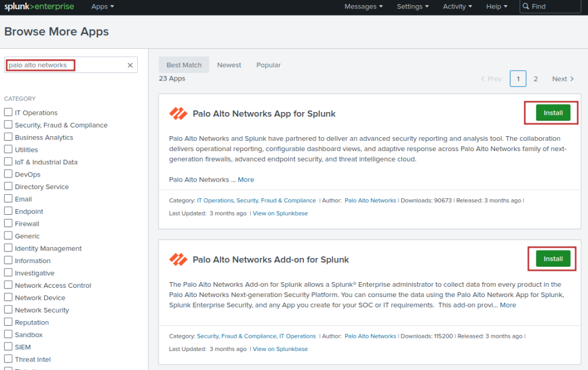Viewport: 588px width, 370px height.
Task: Focus the app search input field
Action: pyautogui.click(x=71, y=65)
